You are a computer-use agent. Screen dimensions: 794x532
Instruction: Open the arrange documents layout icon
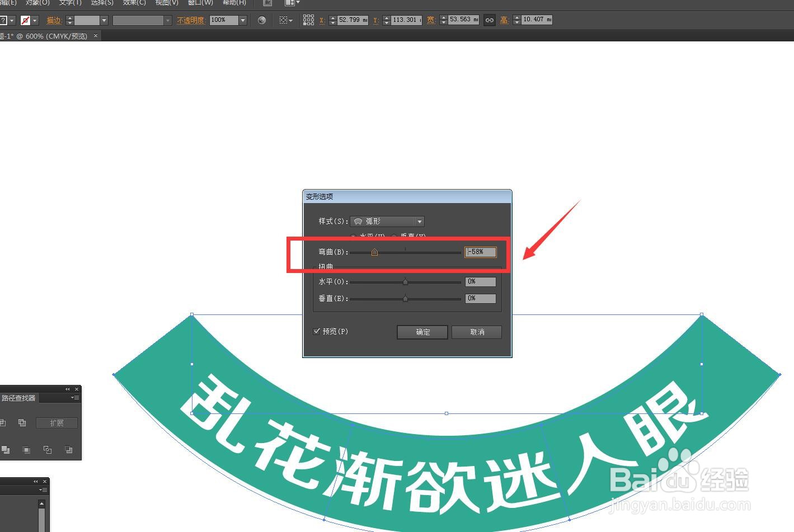(289, 3)
